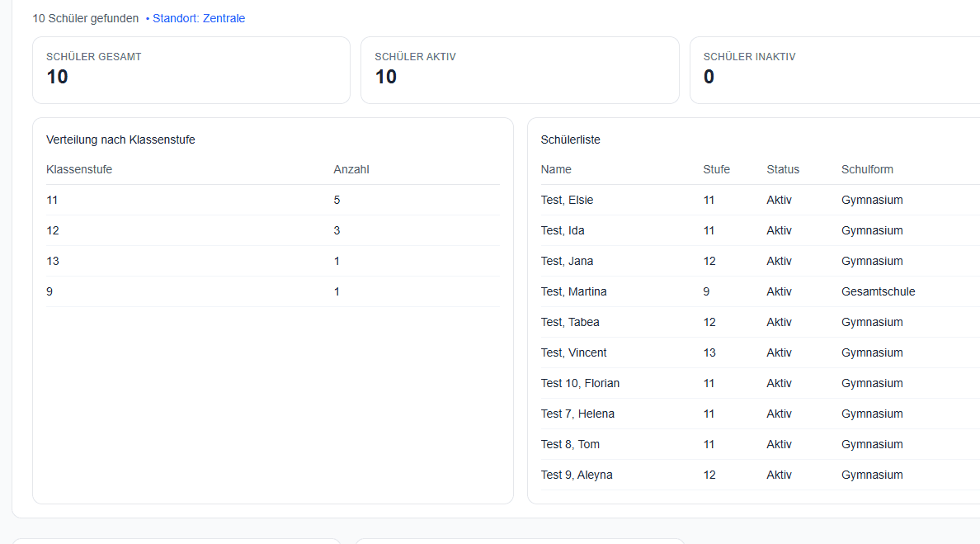Click the 'Verteilung nach Klassenstufe' heading
The image size is (980, 544).
120,140
